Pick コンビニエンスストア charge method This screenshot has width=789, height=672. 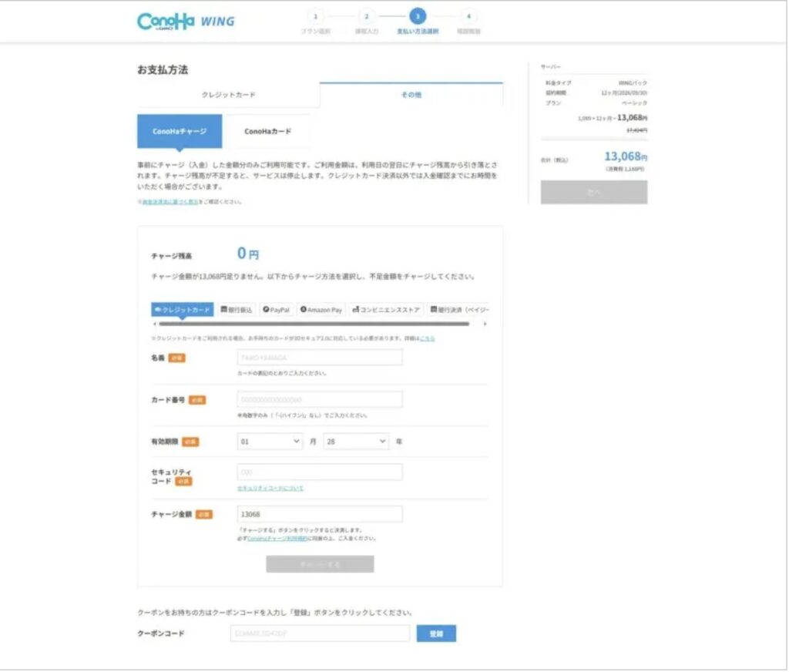[x=386, y=310]
